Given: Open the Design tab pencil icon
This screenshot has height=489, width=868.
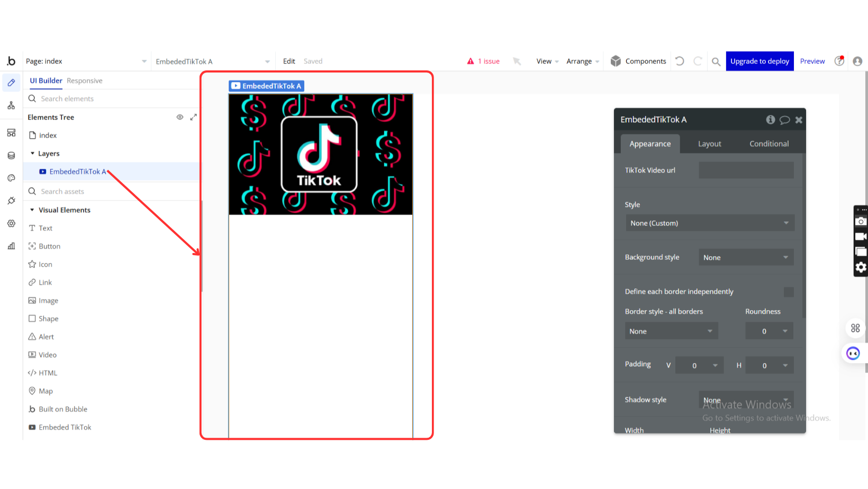Looking at the screenshot, I should (11, 83).
